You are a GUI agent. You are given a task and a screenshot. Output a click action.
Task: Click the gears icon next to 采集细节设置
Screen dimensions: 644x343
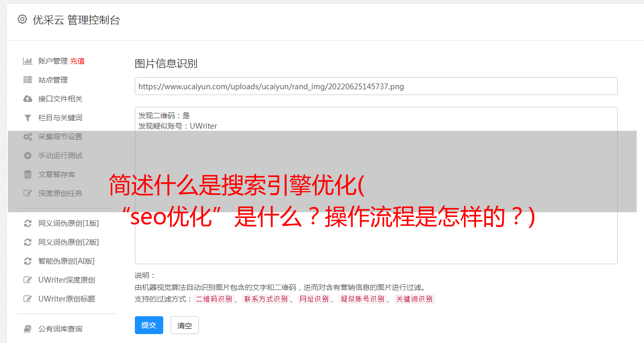tap(28, 137)
